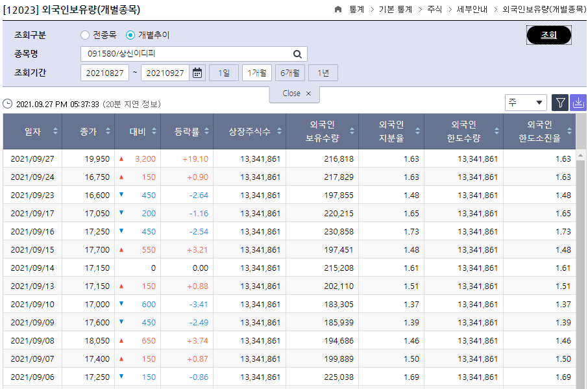Screen dimensions: 588x389
Task: Click foreign holdings 183,305
Action: coord(339,304)
